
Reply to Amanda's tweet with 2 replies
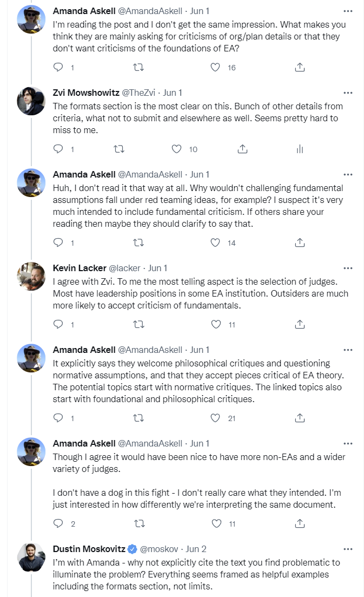tap(58, 523)
